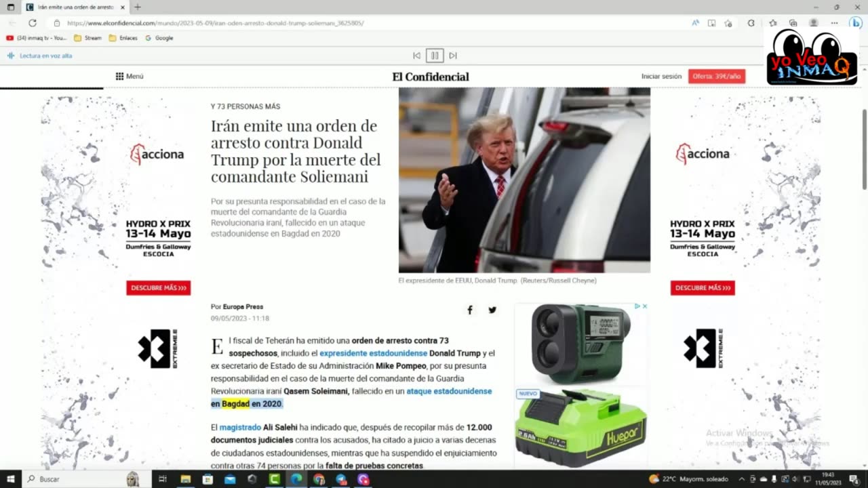Open the Stream bookmarks folder

click(88, 38)
